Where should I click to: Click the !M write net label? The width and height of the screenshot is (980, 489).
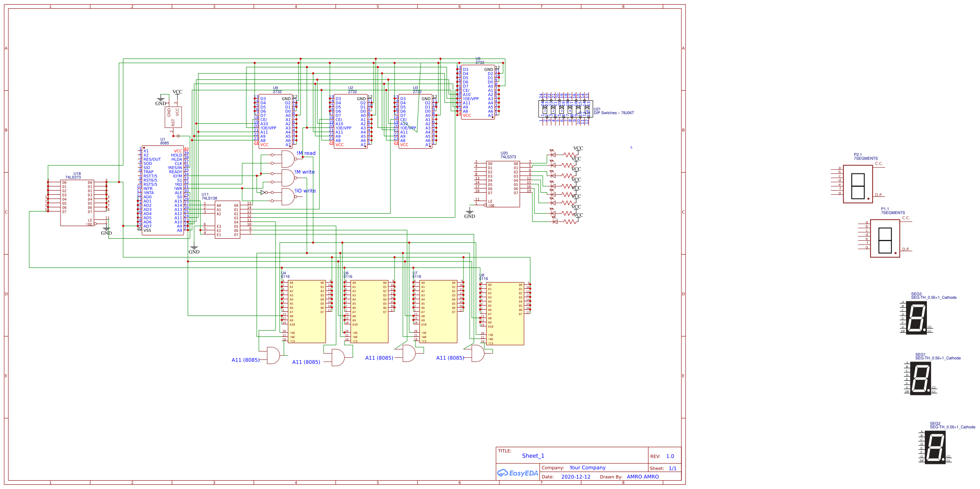pos(305,172)
